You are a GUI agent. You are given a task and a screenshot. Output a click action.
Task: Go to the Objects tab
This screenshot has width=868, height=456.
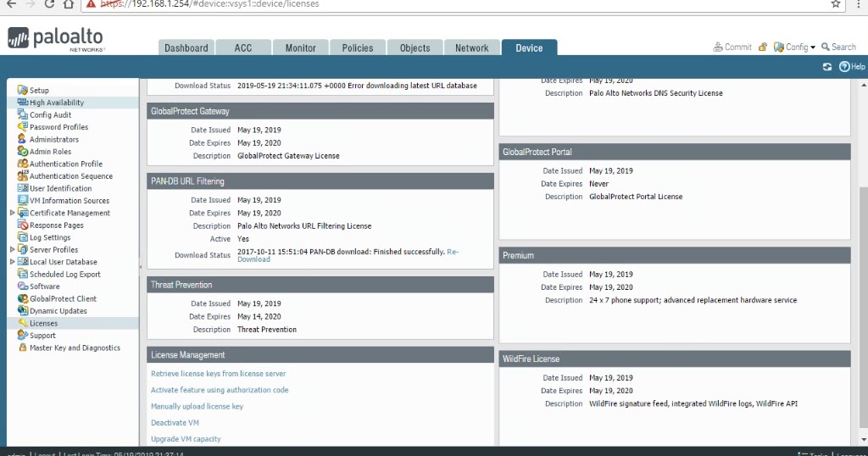(x=415, y=47)
